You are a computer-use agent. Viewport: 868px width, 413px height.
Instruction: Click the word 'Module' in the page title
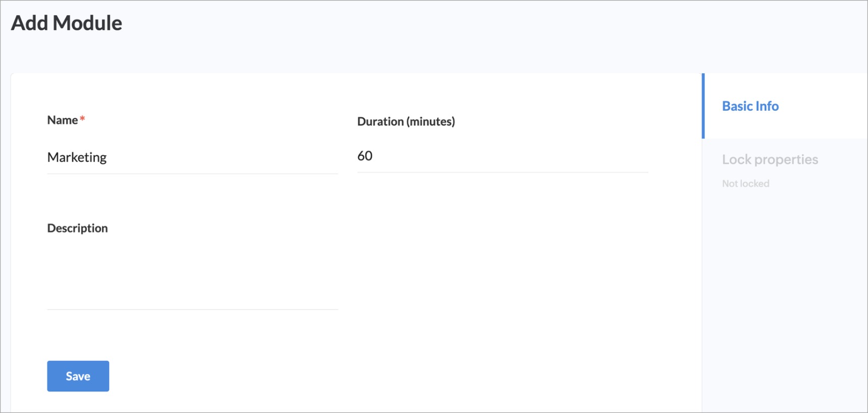[x=87, y=23]
